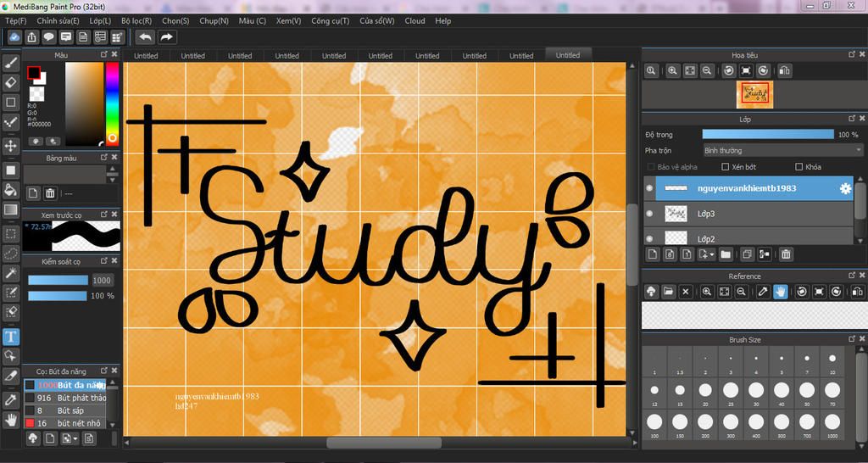Click the cloud save icon in top toolbar
The width and height of the screenshot is (868, 463).
(15, 37)
